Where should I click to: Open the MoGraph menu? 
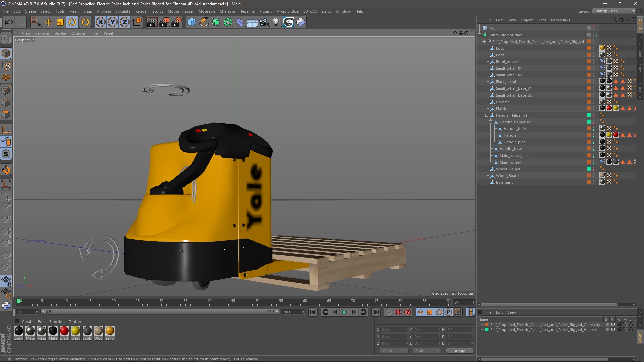(207, 11)
